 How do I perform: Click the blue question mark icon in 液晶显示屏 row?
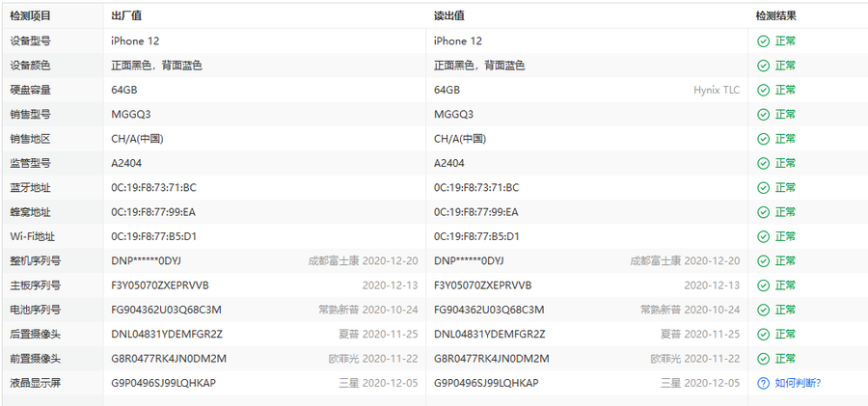764,383
